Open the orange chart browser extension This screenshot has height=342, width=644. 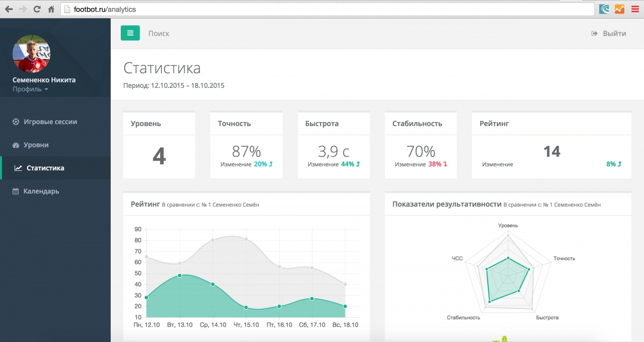click(x=619, y=9)
